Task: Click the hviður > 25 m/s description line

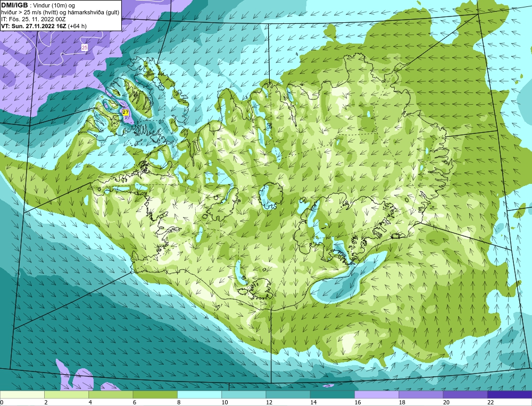Action: [x=60, y=12]
